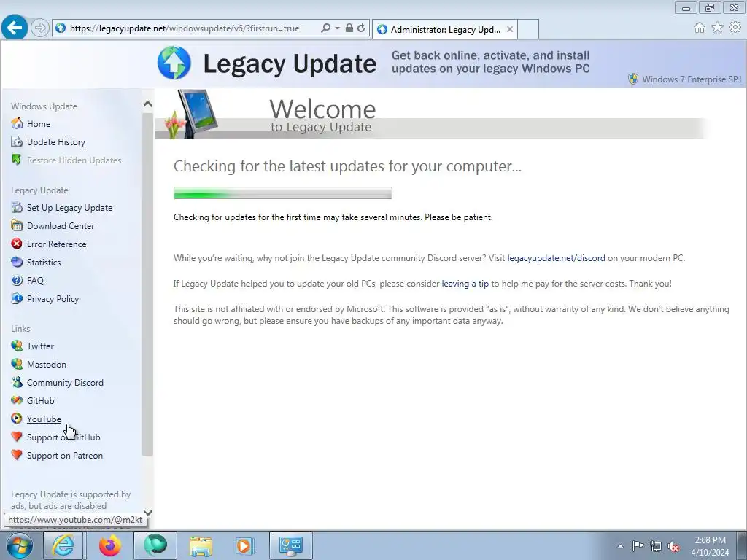Viewport: 747px width, 560px height.
Task: Open Privacy Policy link
Action: tap(53, 298)
